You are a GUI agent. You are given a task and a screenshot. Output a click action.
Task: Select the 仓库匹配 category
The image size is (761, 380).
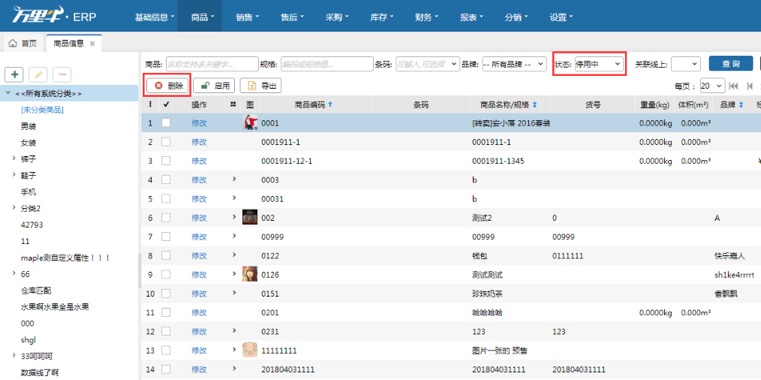[36, 290]
